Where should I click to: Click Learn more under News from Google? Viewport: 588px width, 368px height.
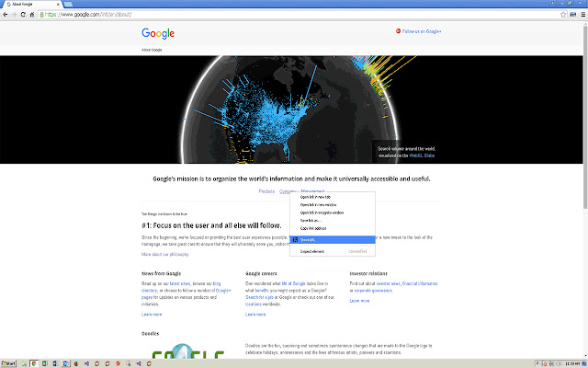[152, 315]
